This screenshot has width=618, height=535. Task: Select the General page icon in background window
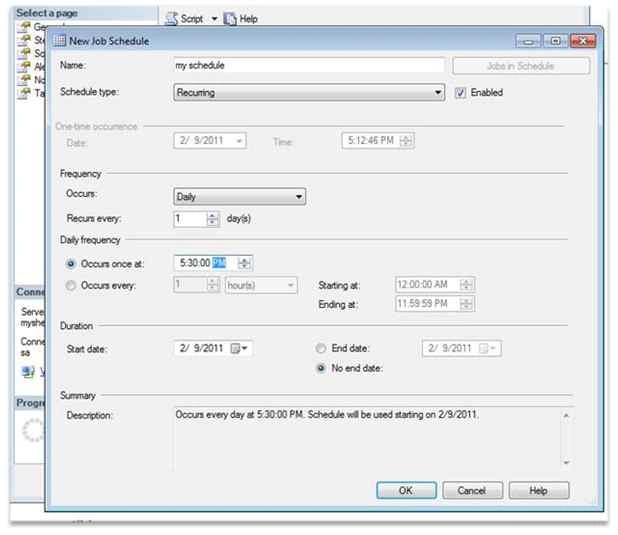24,27
